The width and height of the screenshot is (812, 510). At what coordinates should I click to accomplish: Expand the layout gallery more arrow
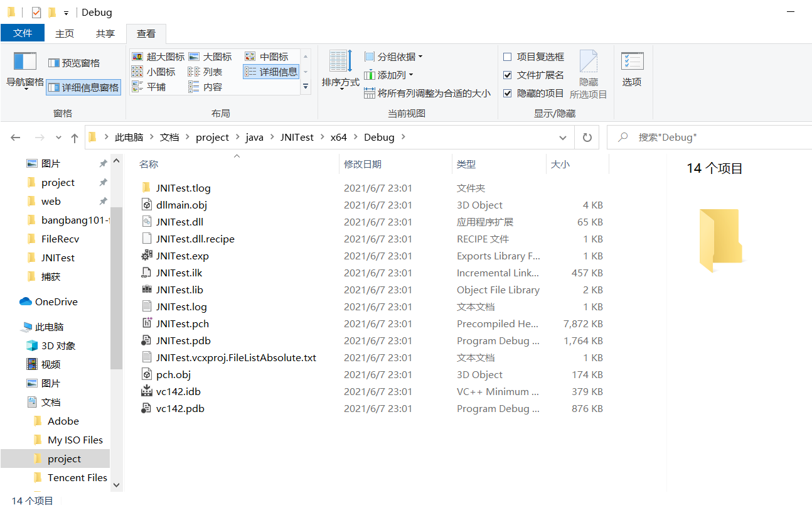pyautogui.click(x=306, y=87)
